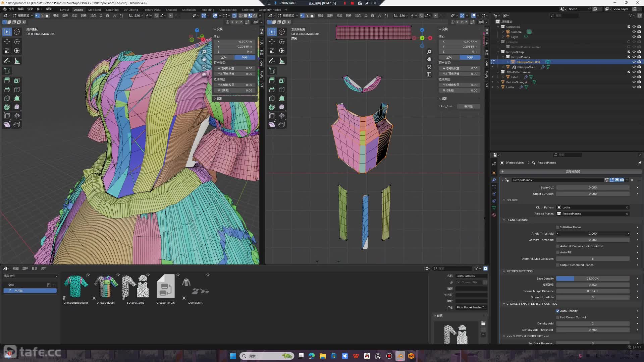Adjust the Base Density slider

tap(593, 279)
